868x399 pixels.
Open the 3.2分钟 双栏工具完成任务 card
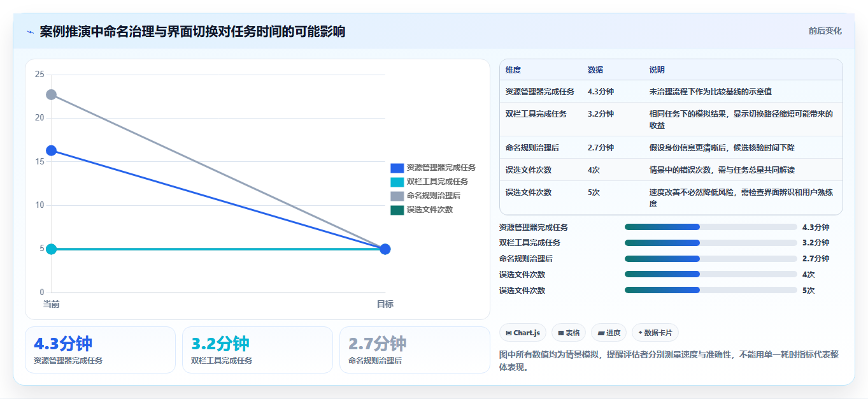click(257, 350)
